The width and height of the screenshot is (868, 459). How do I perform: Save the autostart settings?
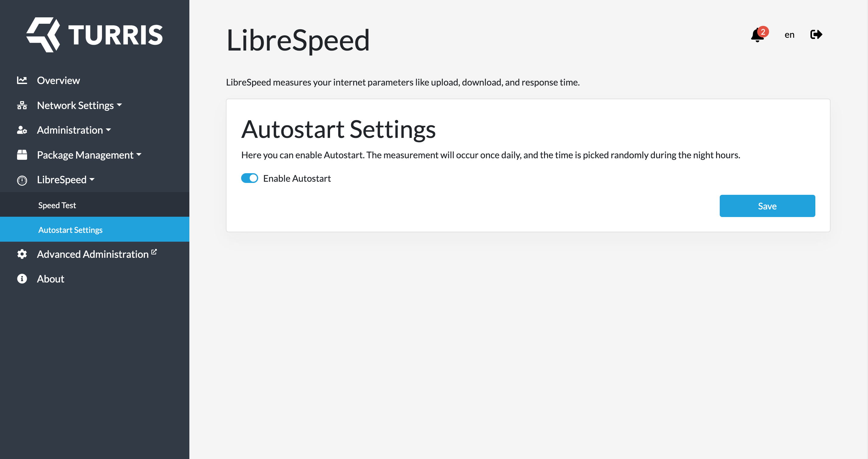767,206
